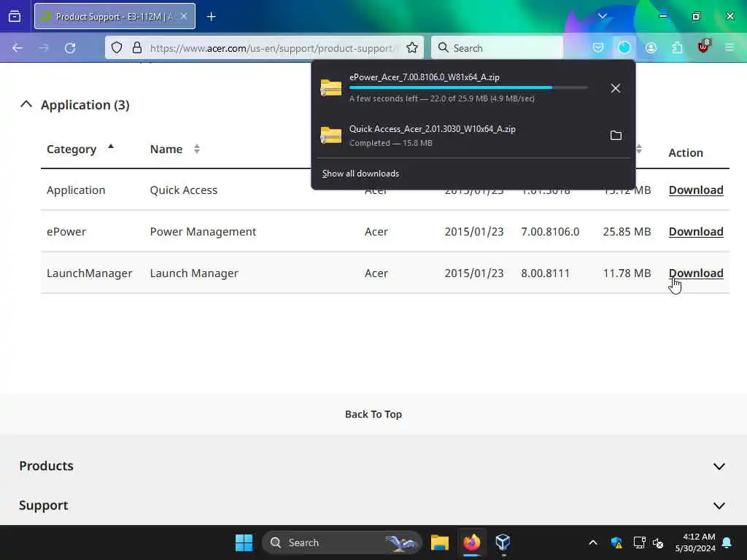
Task: Open a new tab with plus button
Action: [211, 17]
